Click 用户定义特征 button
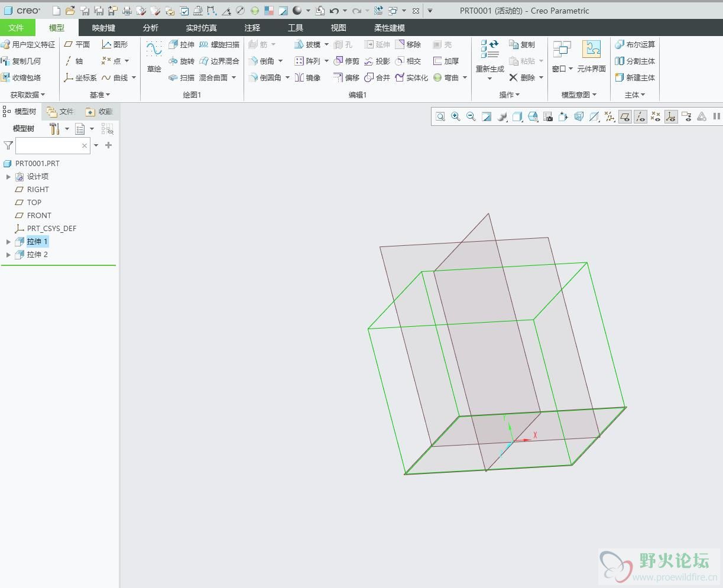 tap(28, 44)
